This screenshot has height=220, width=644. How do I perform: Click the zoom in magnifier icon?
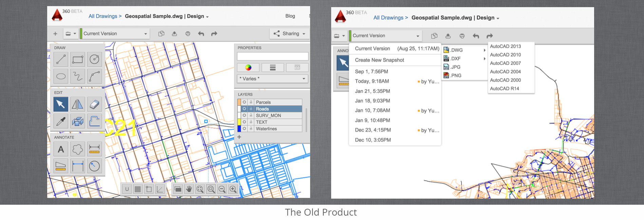pyautogui.click(x=233, y=189)
